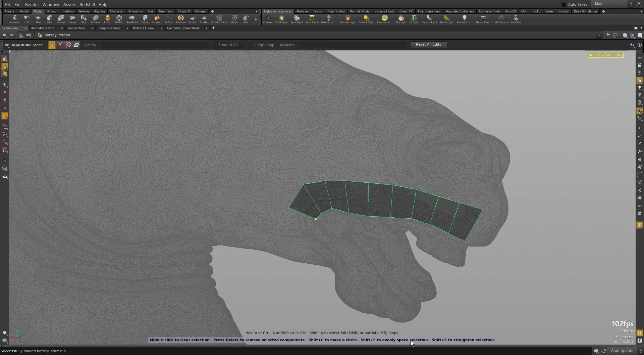Click the horsey_retopo breadcrumb in the path bar

pos(57,35)
